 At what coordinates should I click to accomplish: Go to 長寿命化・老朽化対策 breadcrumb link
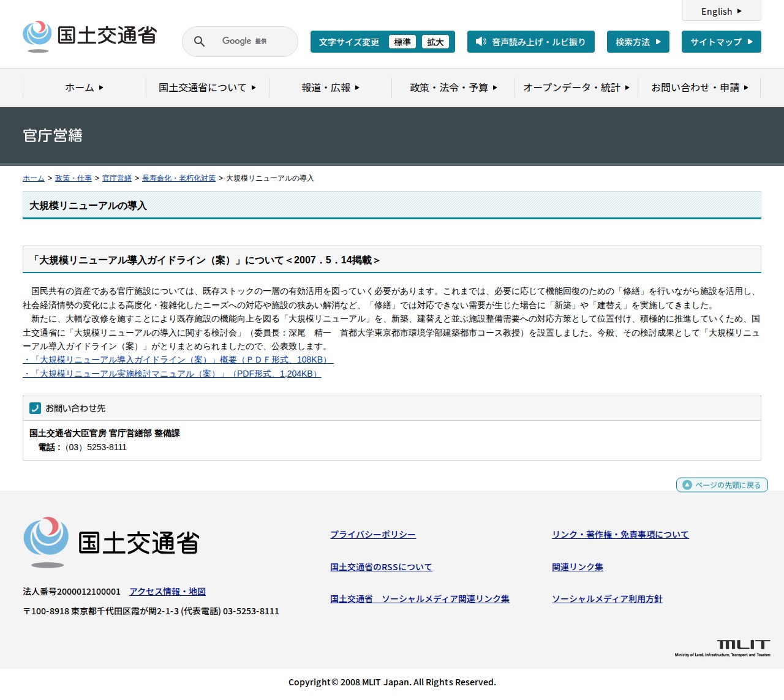(x=179, y=178)
